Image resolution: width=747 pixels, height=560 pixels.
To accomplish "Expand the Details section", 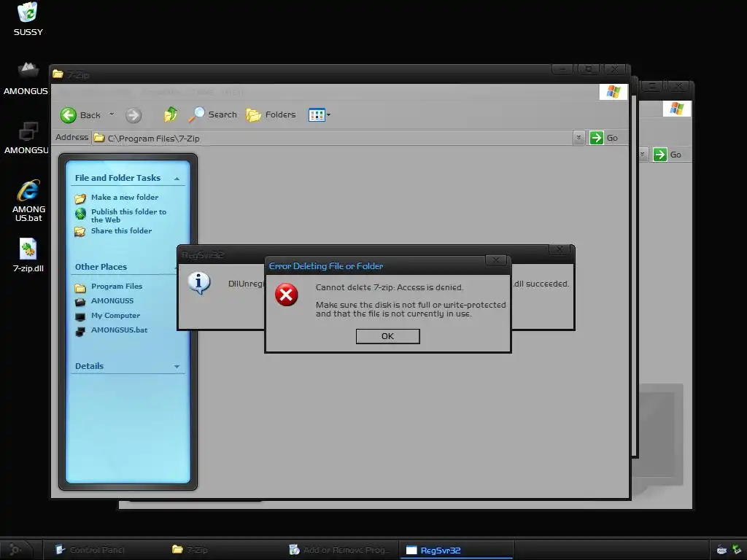I will click(x=177, y=367).
